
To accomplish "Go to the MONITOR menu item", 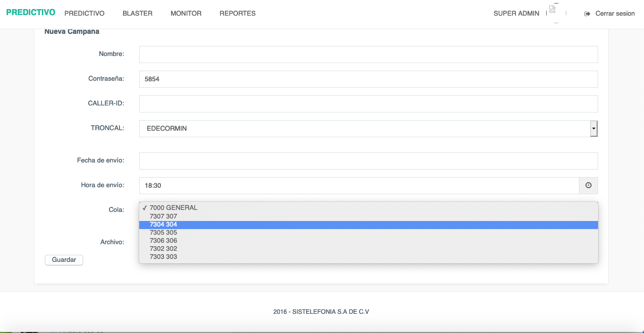I will tap(186, 14).
